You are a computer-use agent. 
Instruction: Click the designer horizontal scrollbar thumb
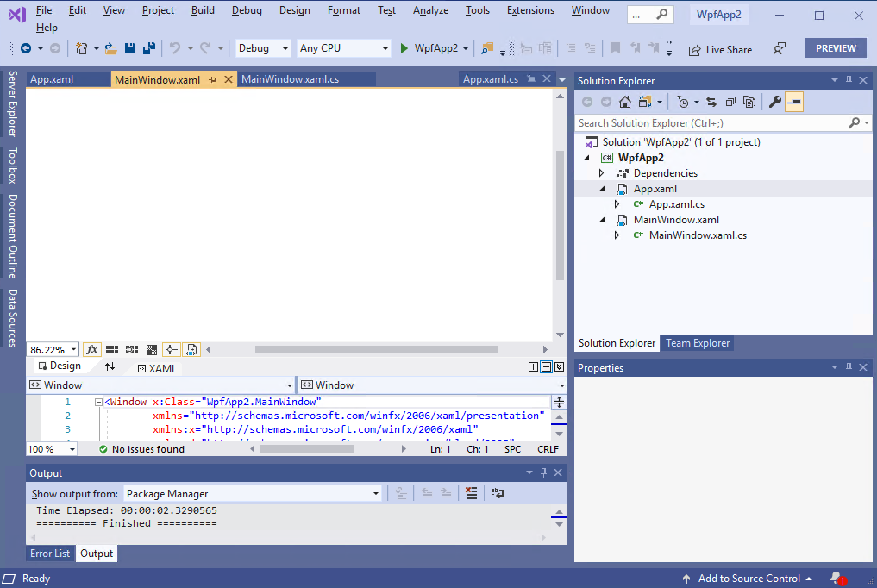pos(377,350)
